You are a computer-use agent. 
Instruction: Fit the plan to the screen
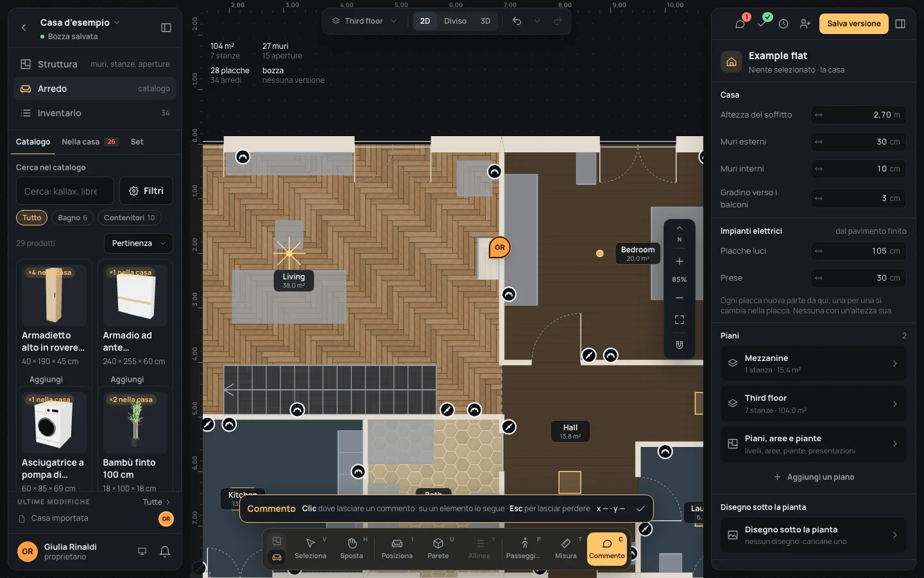pos(680,320)
